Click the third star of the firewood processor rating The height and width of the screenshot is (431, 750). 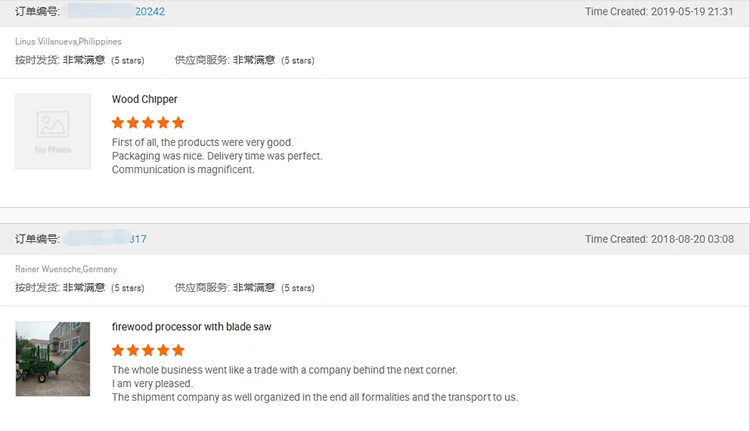coord(148,350)
